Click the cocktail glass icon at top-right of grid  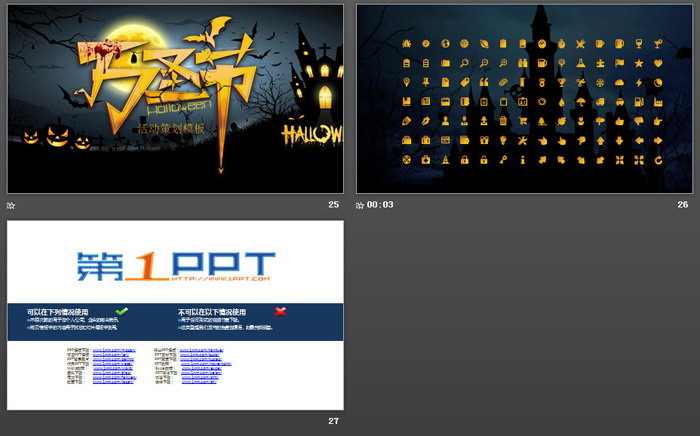658,43
